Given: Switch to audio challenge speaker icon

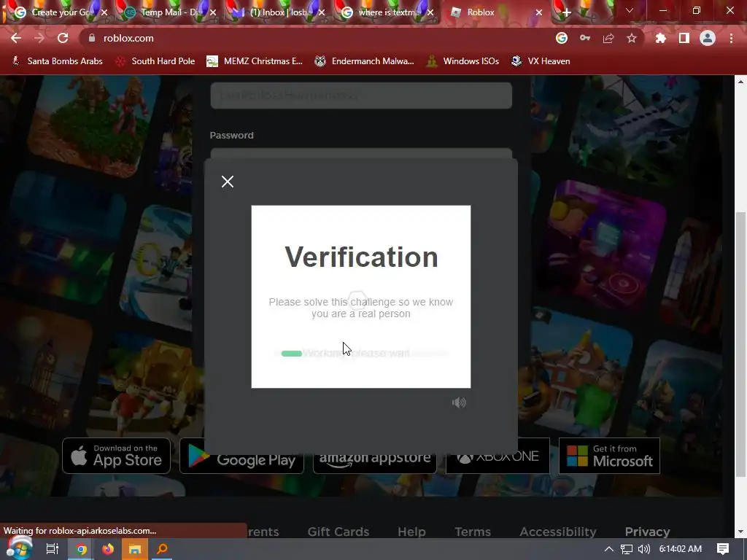Looking at the screenshot, I should tap(459, 402).
